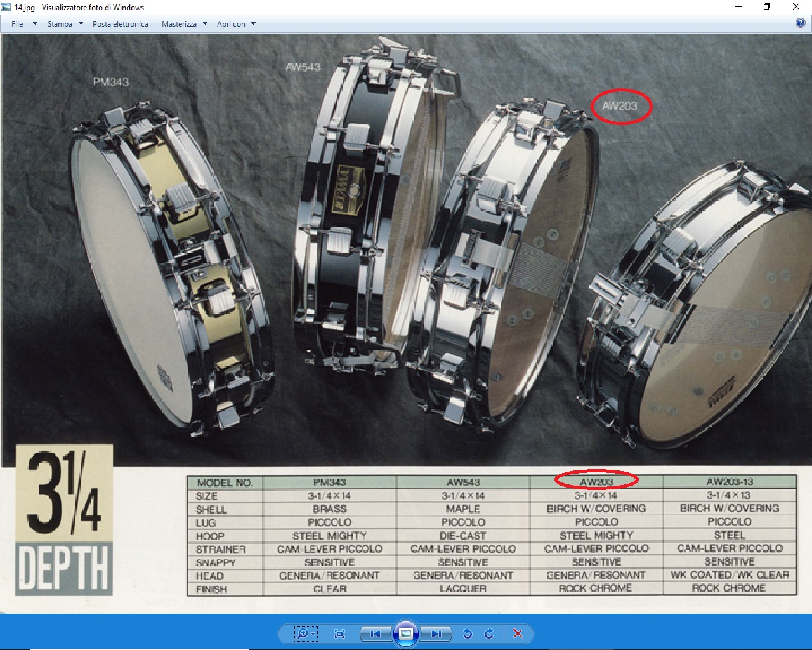Open the Apri con menu
812x650 pixels.
tap(231, 24)
